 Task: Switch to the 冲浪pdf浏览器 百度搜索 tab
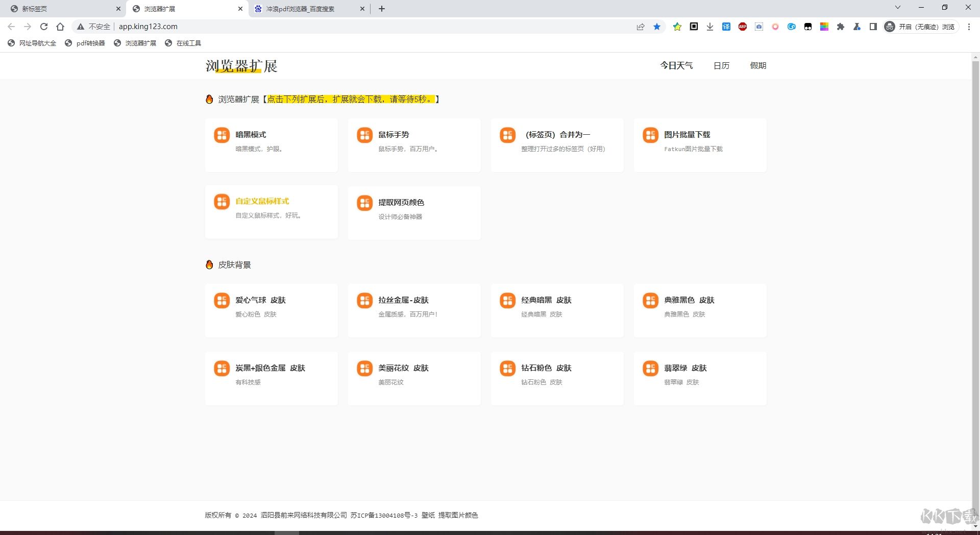pyautogui.click(x=310, y=9)
